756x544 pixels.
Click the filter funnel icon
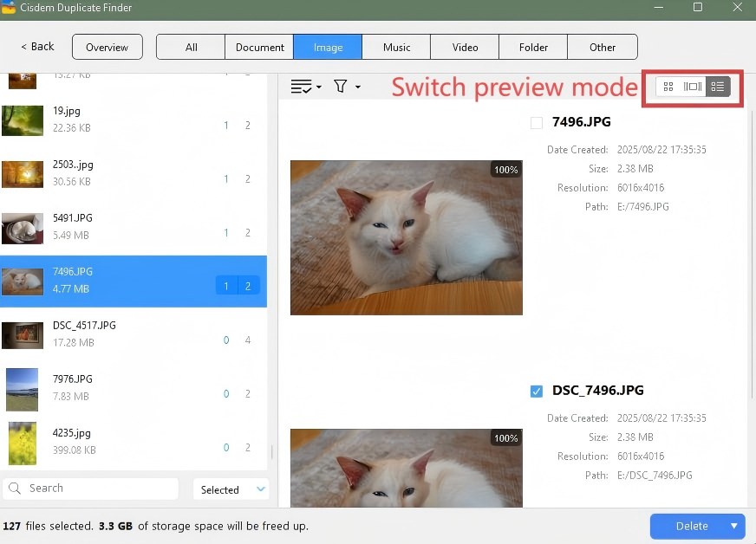click(340, 86)
